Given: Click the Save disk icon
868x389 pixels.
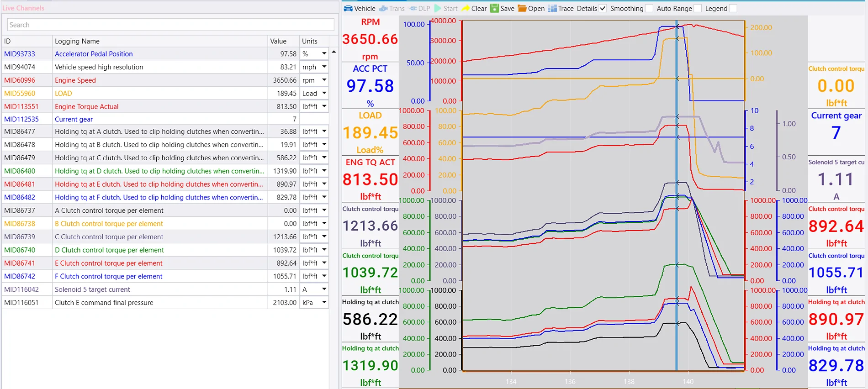Looking at the screenshot, I should pyautogui.click(x=494, y=8).
